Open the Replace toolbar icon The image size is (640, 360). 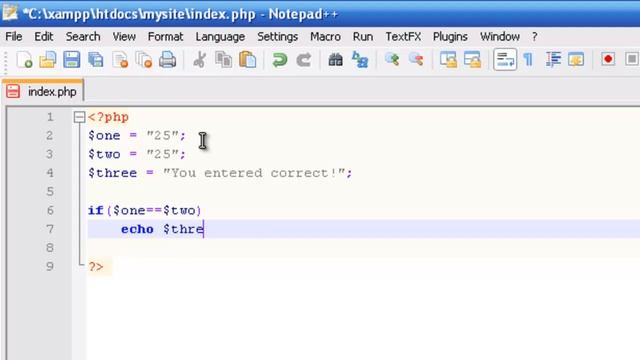click(360, 60)
